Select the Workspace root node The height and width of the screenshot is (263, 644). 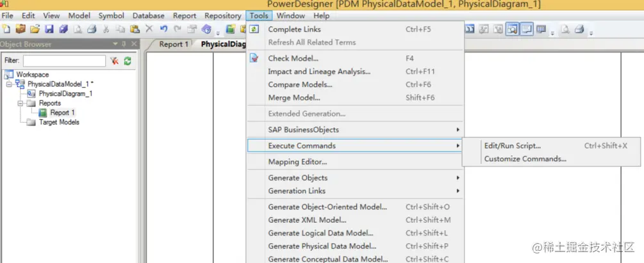(33, 75)
